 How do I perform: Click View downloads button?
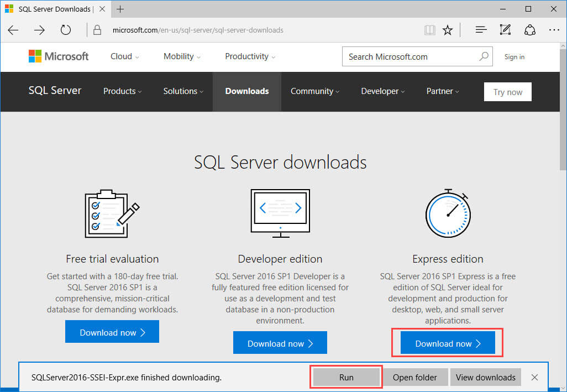click(485, 377)
